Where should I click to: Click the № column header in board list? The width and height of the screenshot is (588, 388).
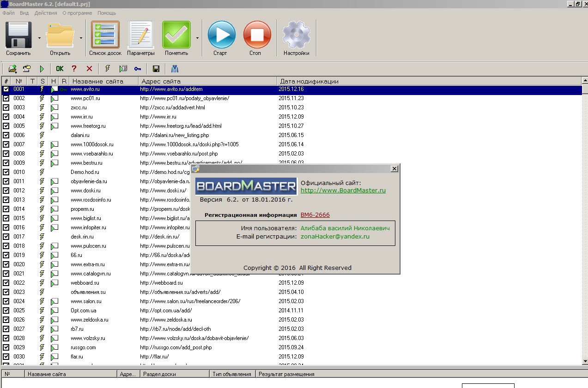(18, 81)
